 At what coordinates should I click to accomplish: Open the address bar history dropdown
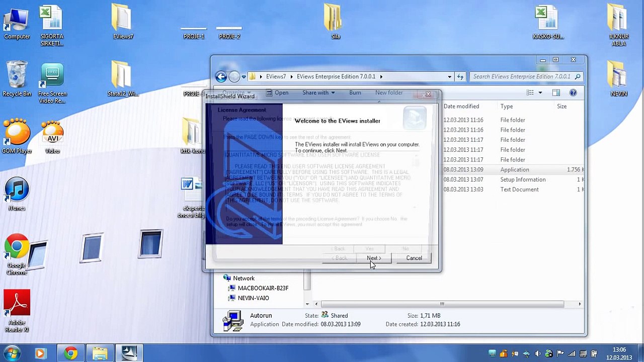[449, 76]
